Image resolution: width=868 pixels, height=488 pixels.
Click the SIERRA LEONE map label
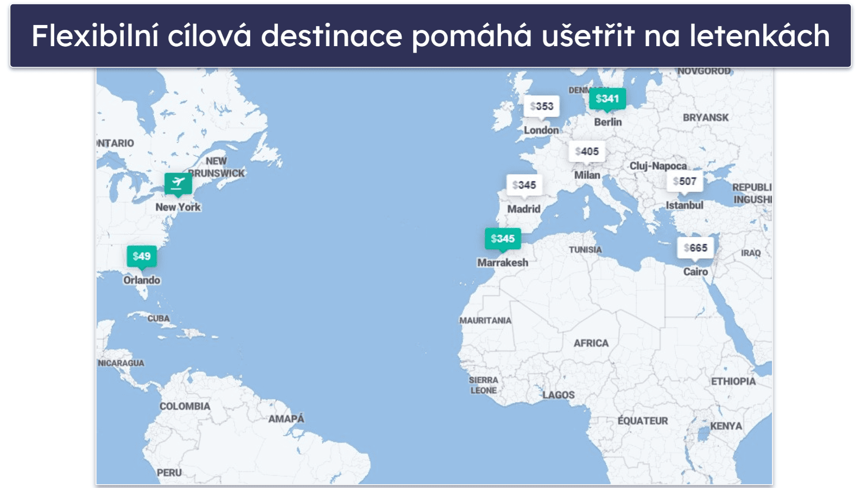[484, 385]
